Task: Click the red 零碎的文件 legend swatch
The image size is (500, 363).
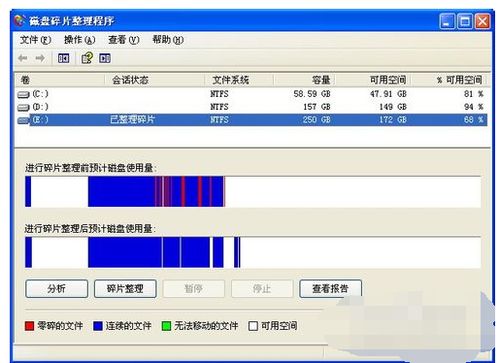Action: pos(29,326)
